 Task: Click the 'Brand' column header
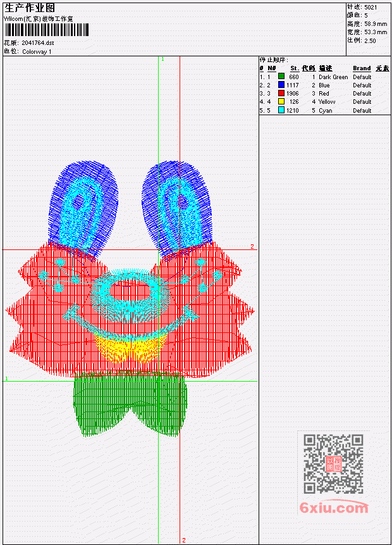coord(362,68)
